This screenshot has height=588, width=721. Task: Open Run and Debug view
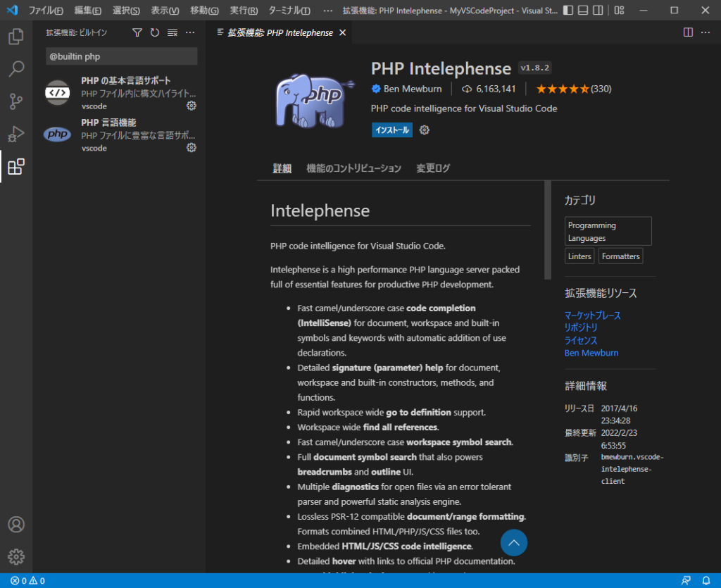click(x=16, y=134)
